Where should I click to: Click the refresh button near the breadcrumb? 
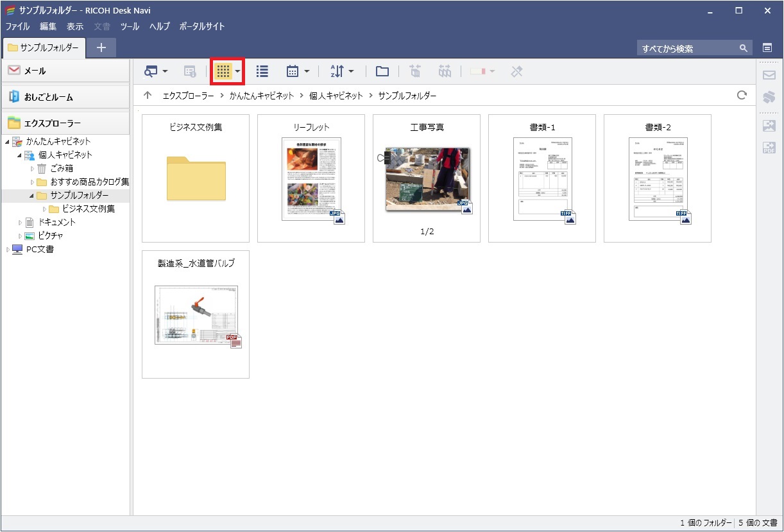click(x=742, y=95)
